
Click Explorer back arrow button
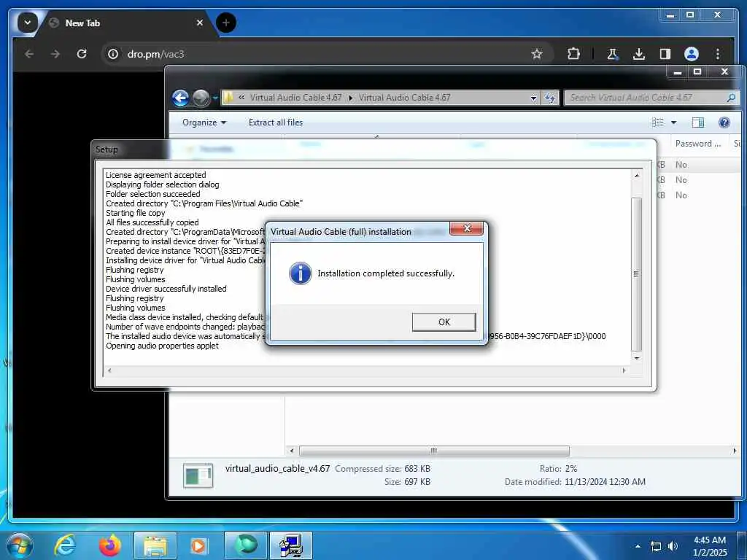pyautogui.click(x=181, y=98)
